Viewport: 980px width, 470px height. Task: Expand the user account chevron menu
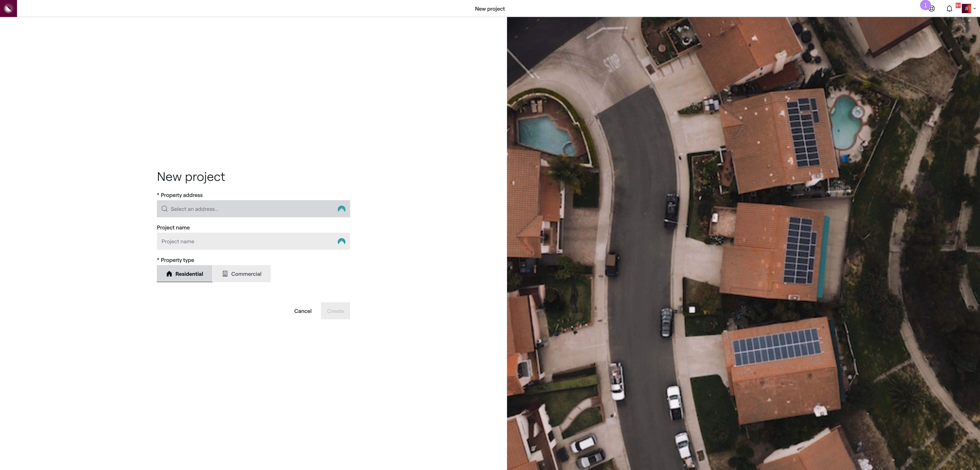pyautogui.click(x=975, y=8)
